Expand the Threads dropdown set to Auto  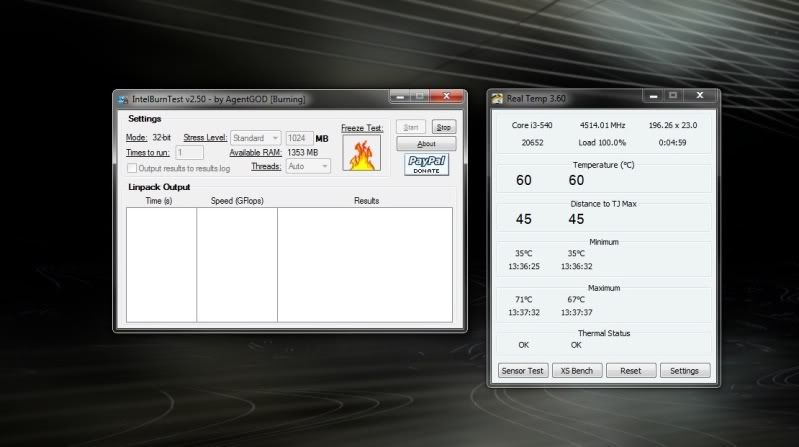click(x=307, y=167)
